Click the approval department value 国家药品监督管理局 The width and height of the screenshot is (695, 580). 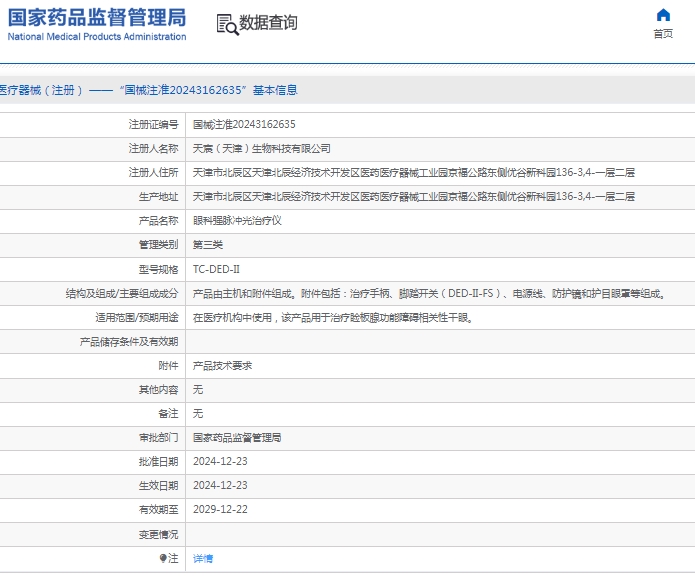pyautogui.click(x=237, y=437)
